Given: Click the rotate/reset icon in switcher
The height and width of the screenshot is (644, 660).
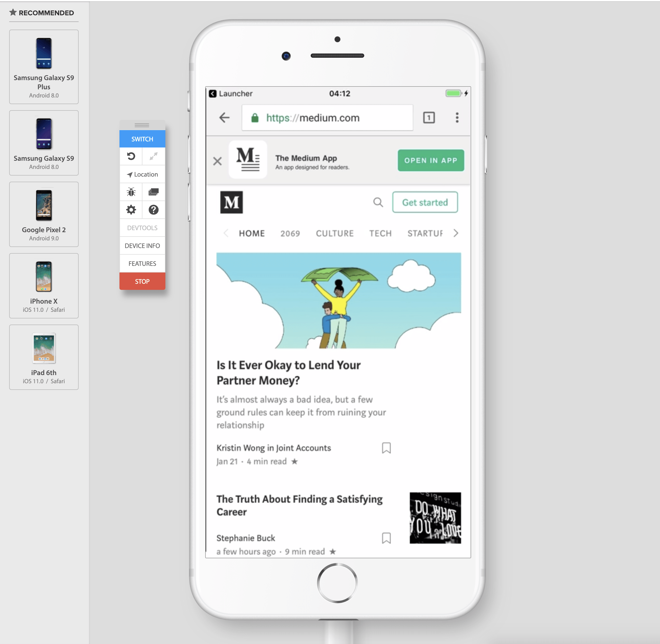Looking at the screenshot, I should pos(131,156).
